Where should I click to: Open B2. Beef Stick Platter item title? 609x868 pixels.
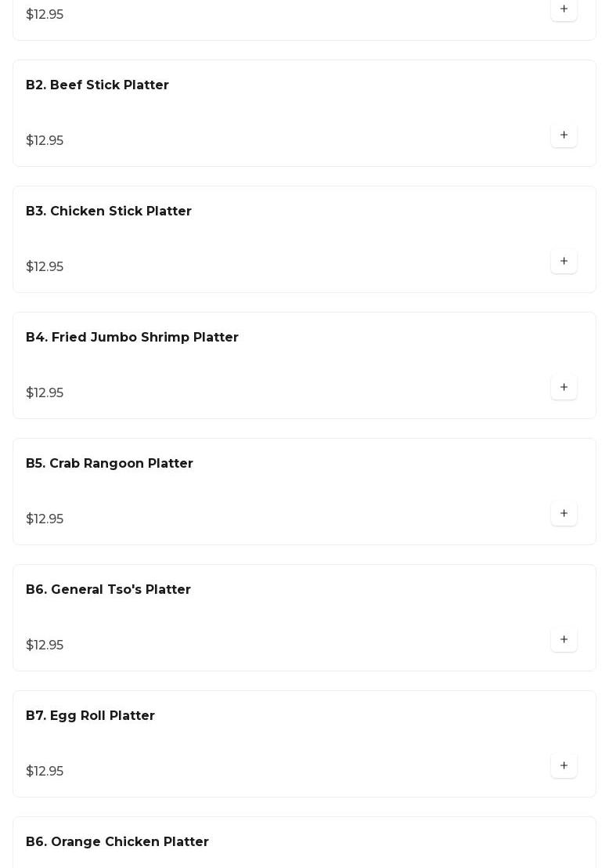click(x=97, y=85)
